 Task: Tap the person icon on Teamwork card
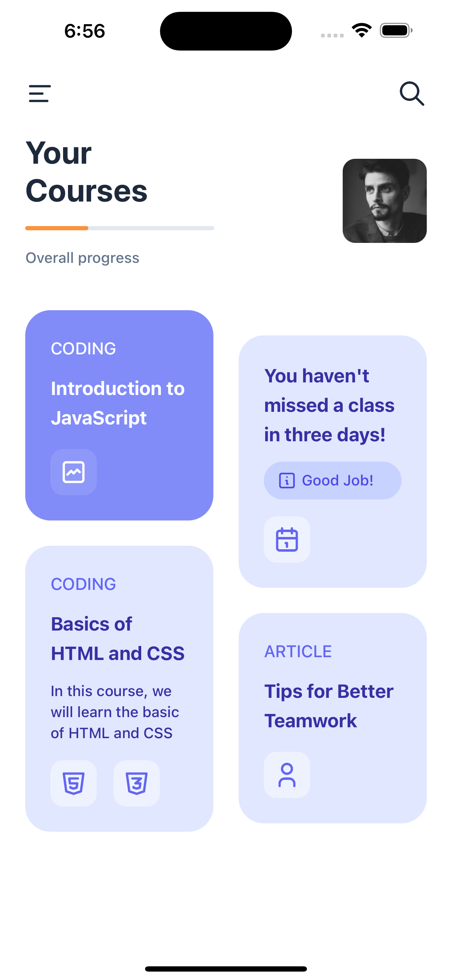[287, 775]
